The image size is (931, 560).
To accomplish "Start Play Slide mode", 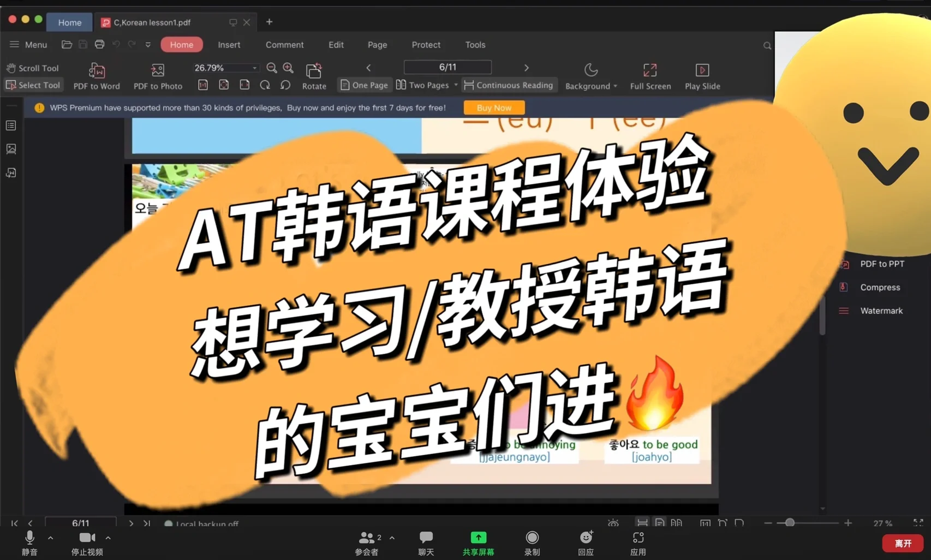I will [702, 76].
